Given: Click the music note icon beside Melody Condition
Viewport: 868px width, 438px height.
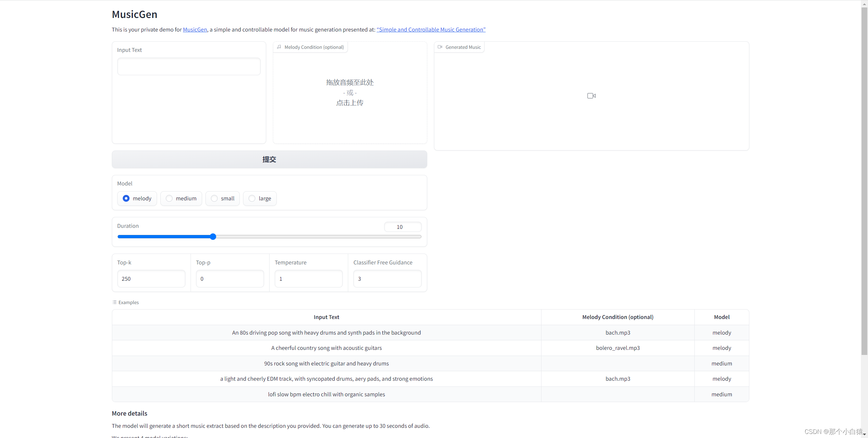Looking at the screenshot, I should coord(279,47).
